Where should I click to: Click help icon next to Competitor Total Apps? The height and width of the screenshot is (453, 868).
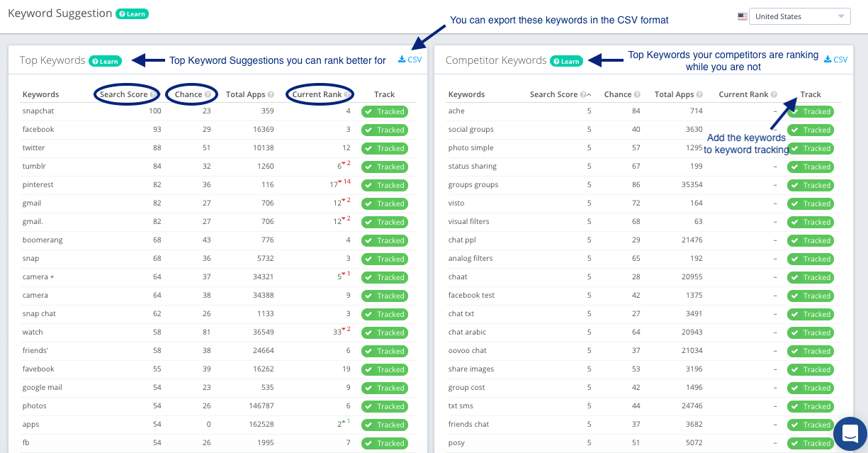[x=700, y=94]
